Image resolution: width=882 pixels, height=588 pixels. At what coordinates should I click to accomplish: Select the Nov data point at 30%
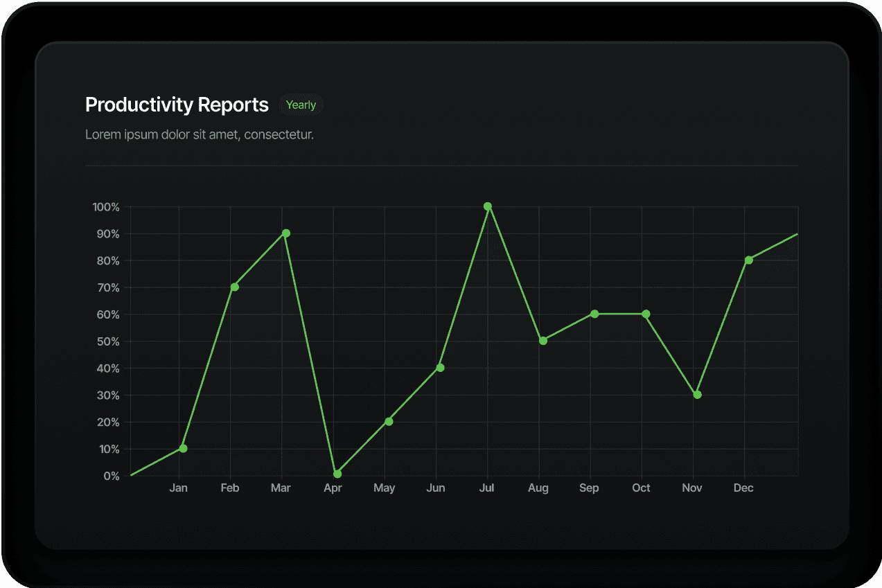pyautogui.click(x=697, y=395)
